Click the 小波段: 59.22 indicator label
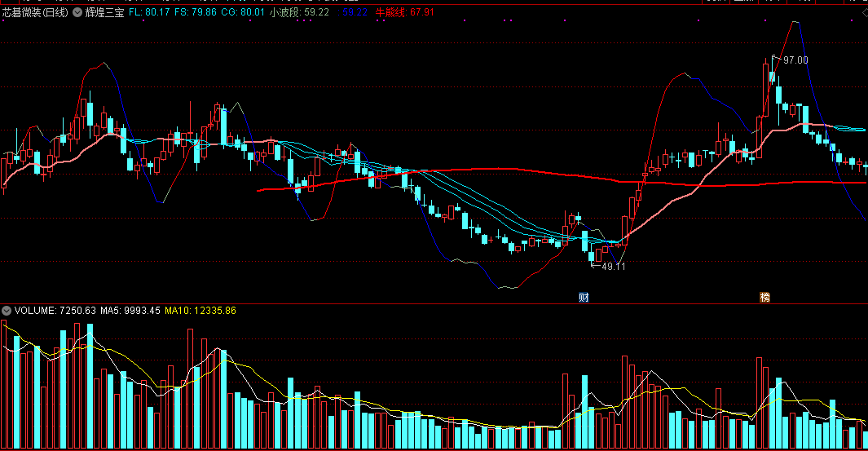Image resolution: width=868 pixels, height=451 pixels. [x=299, y=12]
